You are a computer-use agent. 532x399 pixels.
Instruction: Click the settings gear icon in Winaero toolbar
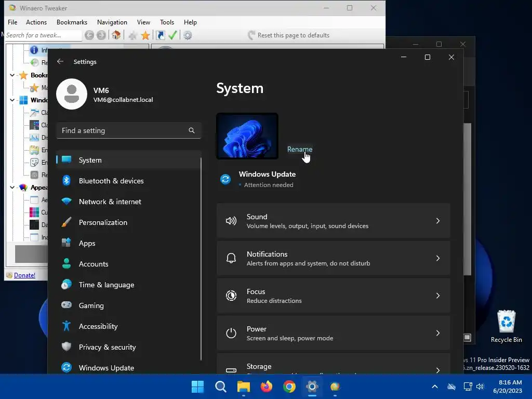pyautogui.click(x=188, y=35)
